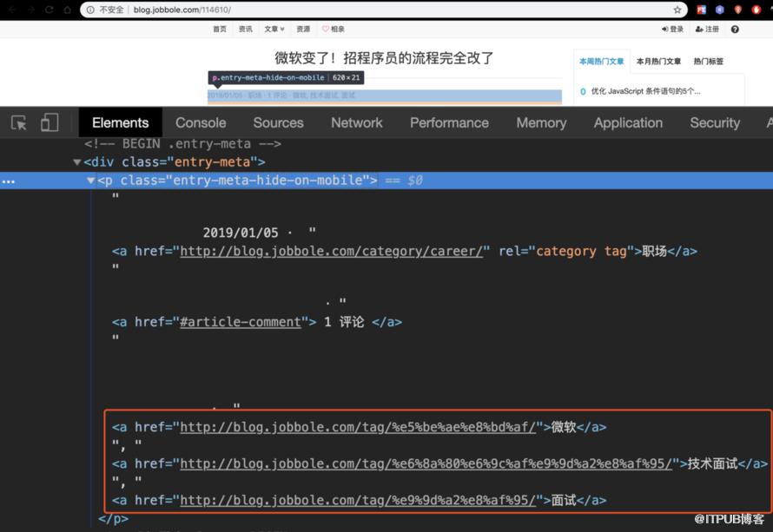Click the closing </p> tag line
Screen dimensions: 773x532
tap(114, 519)
